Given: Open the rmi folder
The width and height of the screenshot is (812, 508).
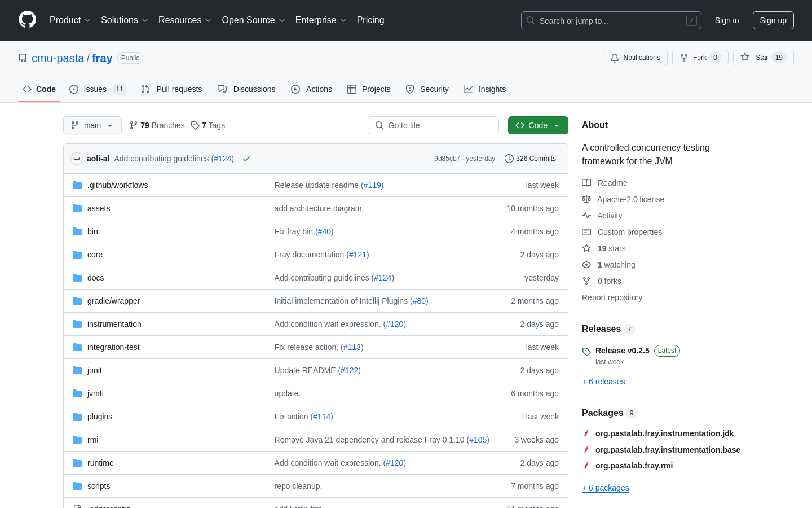Looking at the screenshot, I should 92,440.
